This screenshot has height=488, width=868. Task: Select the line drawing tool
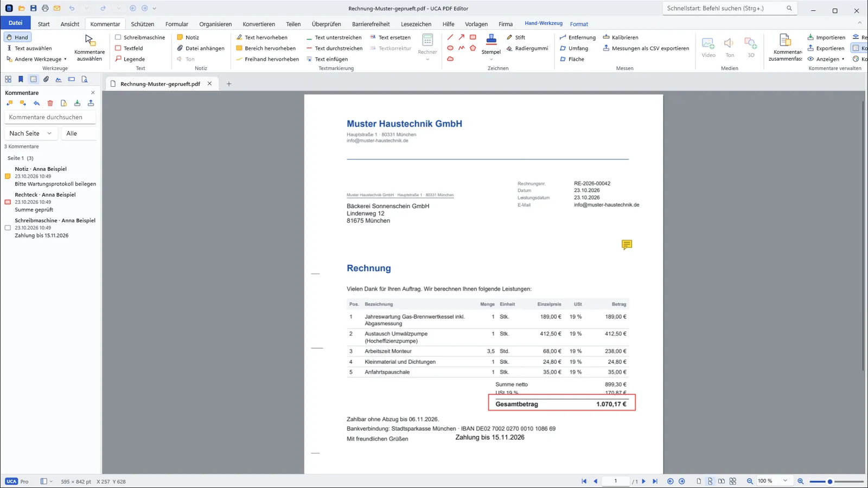(x=450, y=37)
